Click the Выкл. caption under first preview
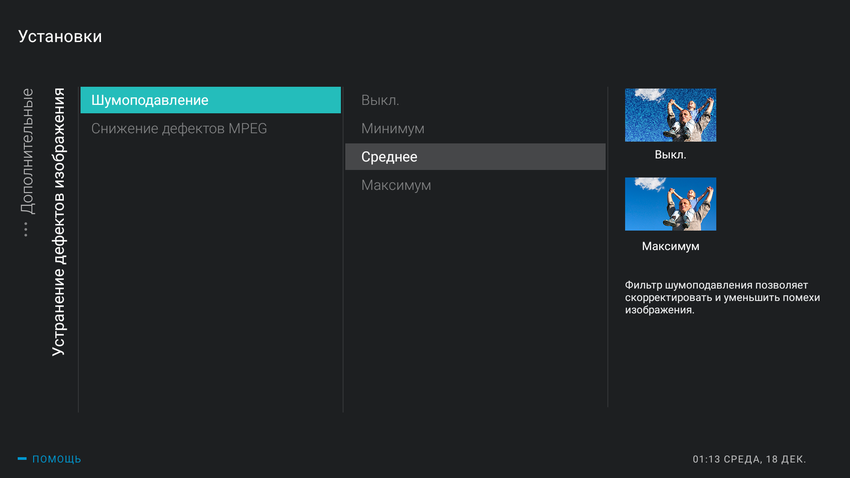Screen dimensions: 850x478 point(670,155)
